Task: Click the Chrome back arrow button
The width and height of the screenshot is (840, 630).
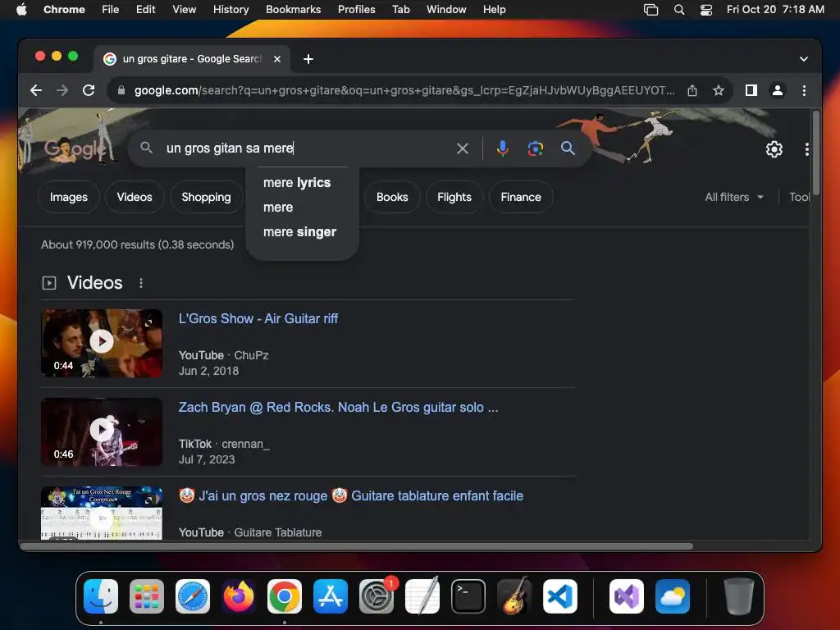Action: pos(36,90)
